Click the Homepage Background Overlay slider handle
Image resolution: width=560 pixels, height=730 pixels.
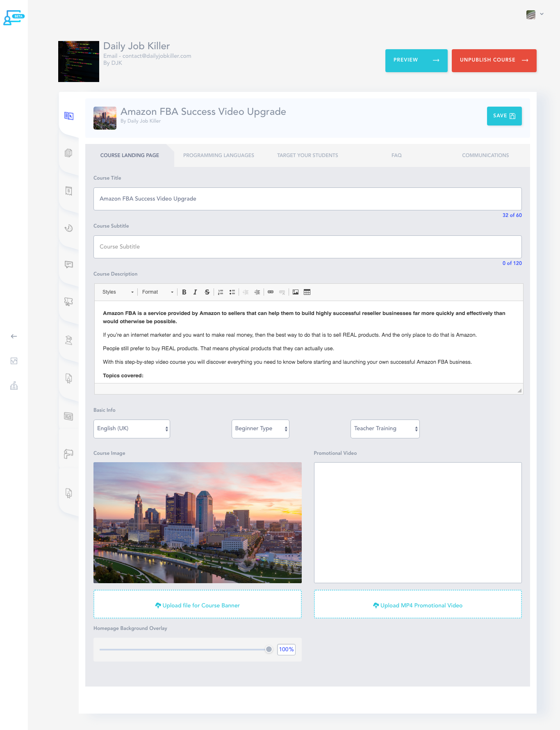pyautogui.click(x=269, y=649)
